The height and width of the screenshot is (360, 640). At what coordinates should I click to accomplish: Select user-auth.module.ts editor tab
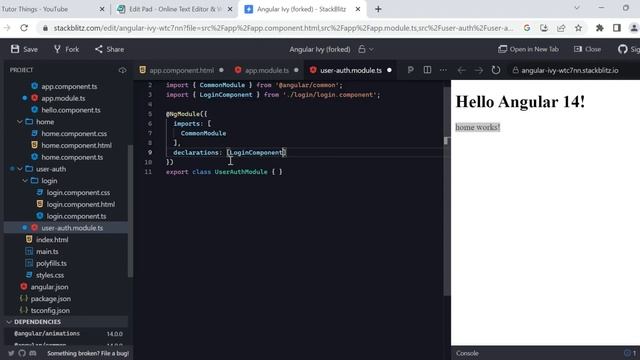350,70
